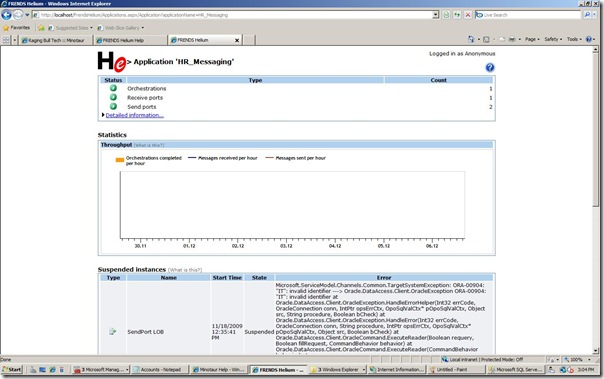Open Internet Information Services taskbar button
604x379 pixels.
point(397,370)
